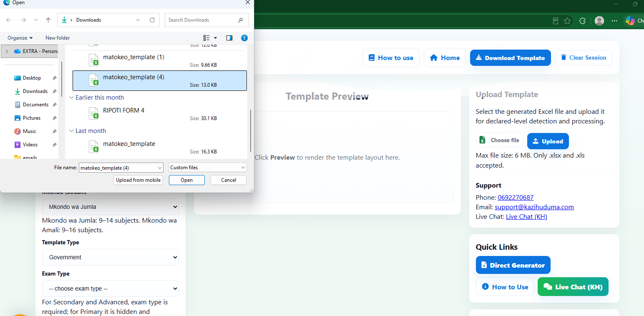Click the Clear Session button
644x316 pixels.
click(x=584, y=58)
